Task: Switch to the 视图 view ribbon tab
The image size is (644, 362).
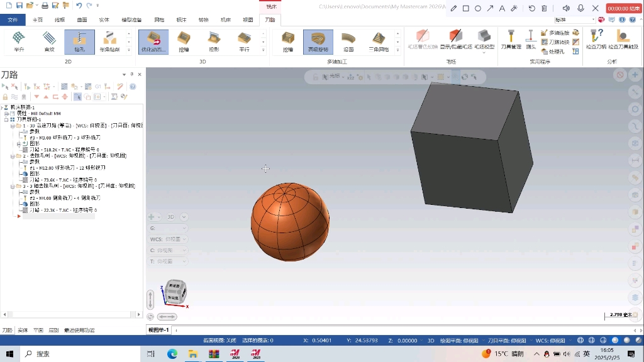Action: click(248, 19)
